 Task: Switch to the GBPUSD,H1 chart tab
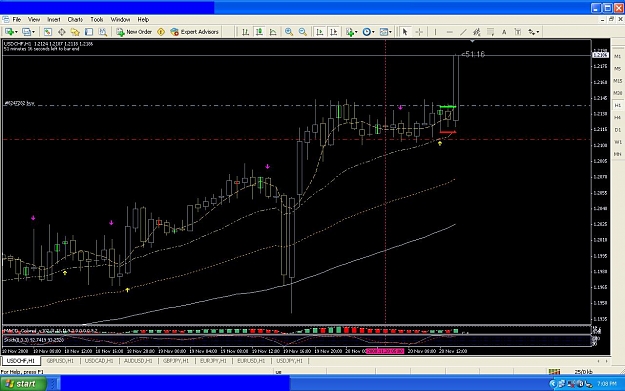click(60, 361)
